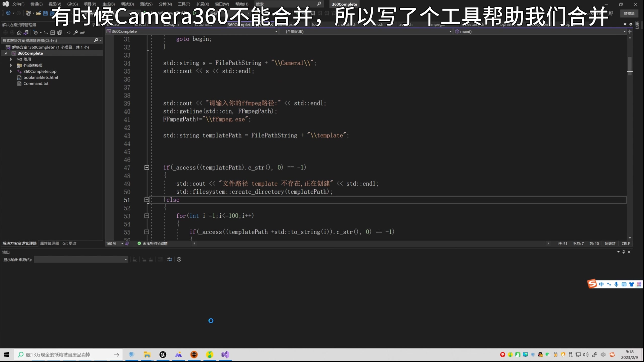Toggle preview selected items icon

click(x=83, y=32)
